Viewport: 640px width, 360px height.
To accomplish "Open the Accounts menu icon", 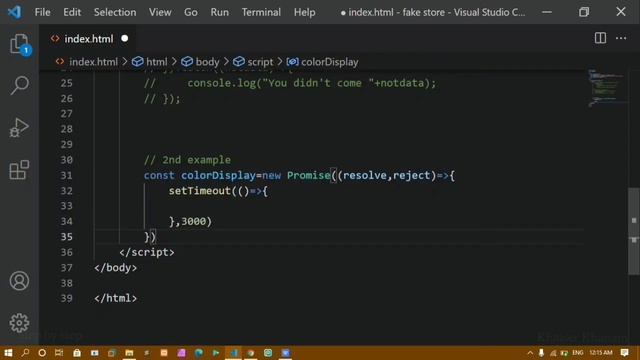I will coord(19,281).
